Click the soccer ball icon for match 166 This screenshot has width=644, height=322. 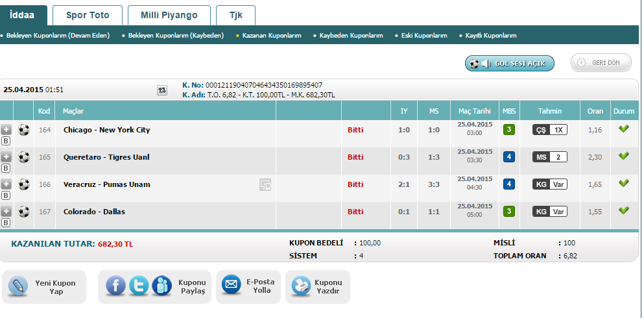click(24, 184)
